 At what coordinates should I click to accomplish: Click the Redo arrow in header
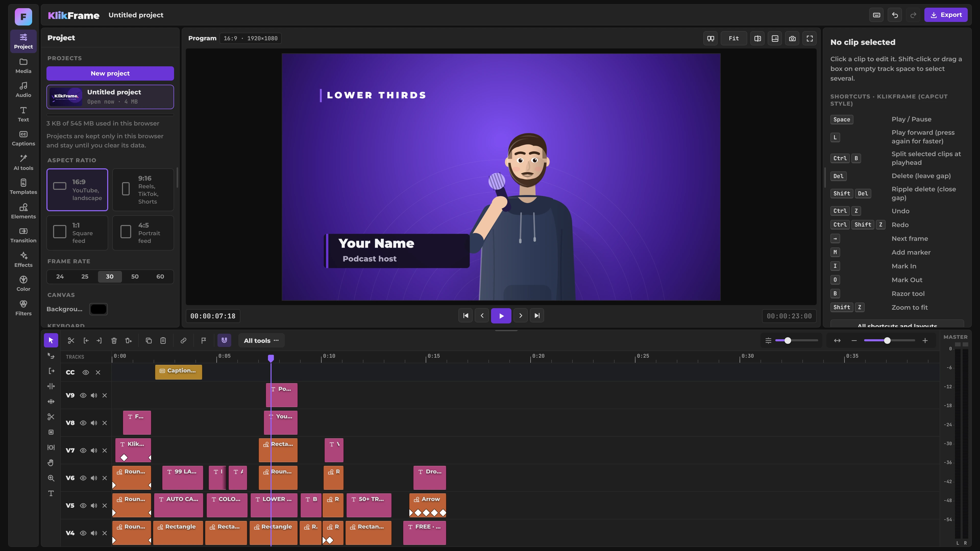pyautogui.click(x=913, y=15)
